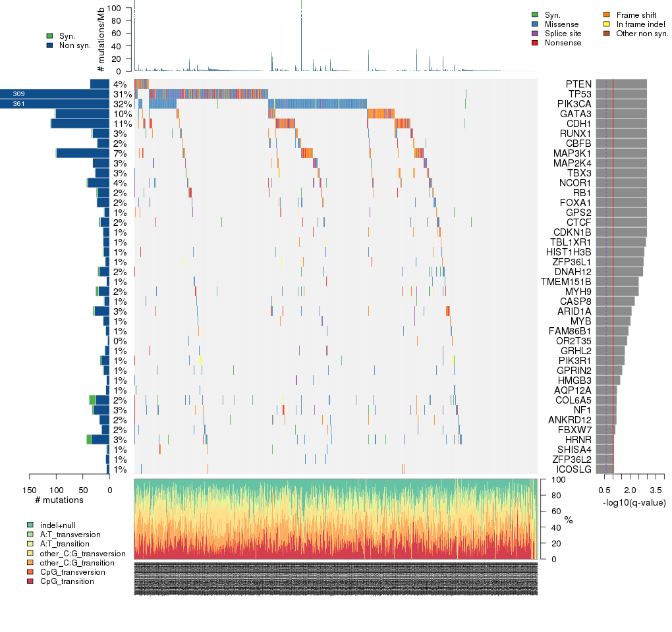Click the ICOSLG gene label
This screenshot has height=632, width=672.
pos(574,469)
